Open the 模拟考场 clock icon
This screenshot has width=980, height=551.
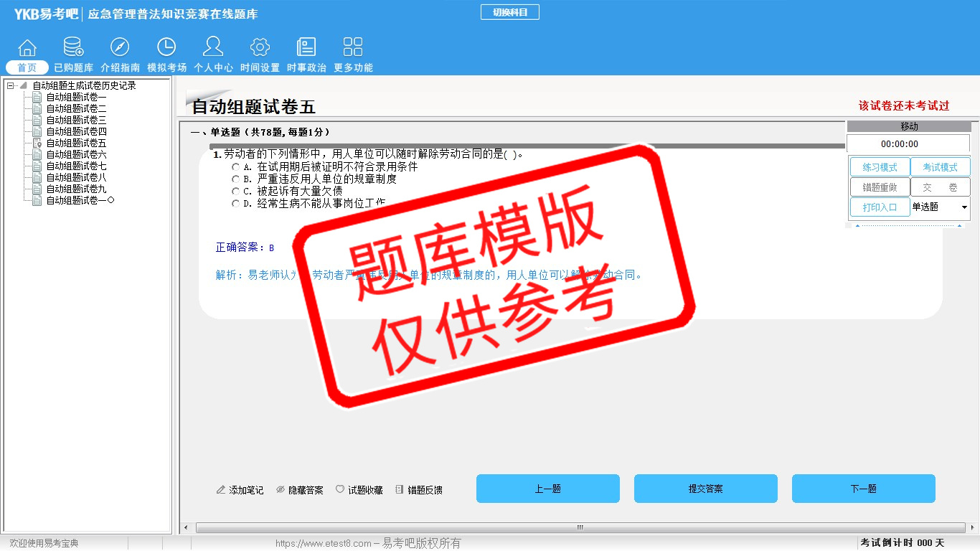click(x=166, y=47)
